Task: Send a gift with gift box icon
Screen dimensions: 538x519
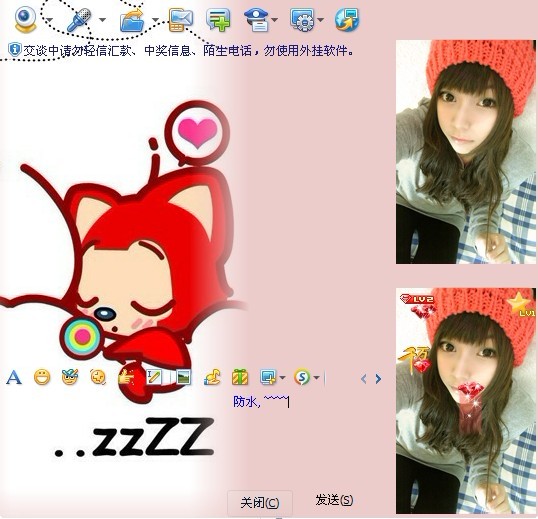Action: tap(240, 377)
